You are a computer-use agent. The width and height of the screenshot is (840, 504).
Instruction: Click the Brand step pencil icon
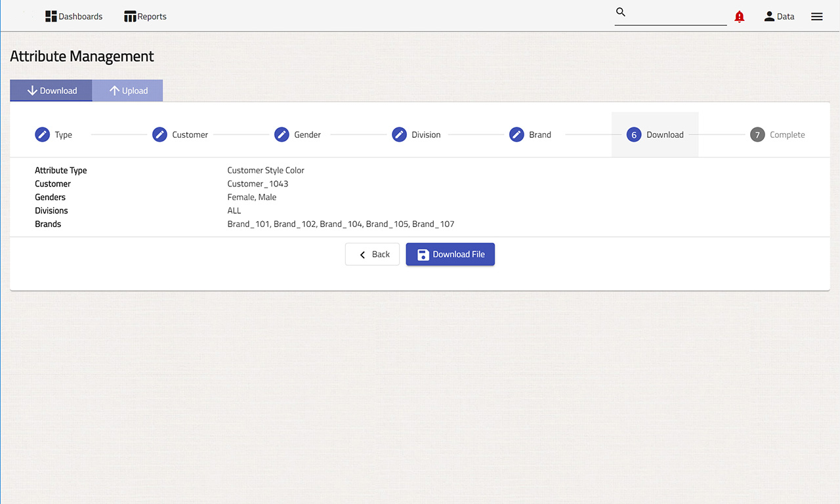coord(516,135)
